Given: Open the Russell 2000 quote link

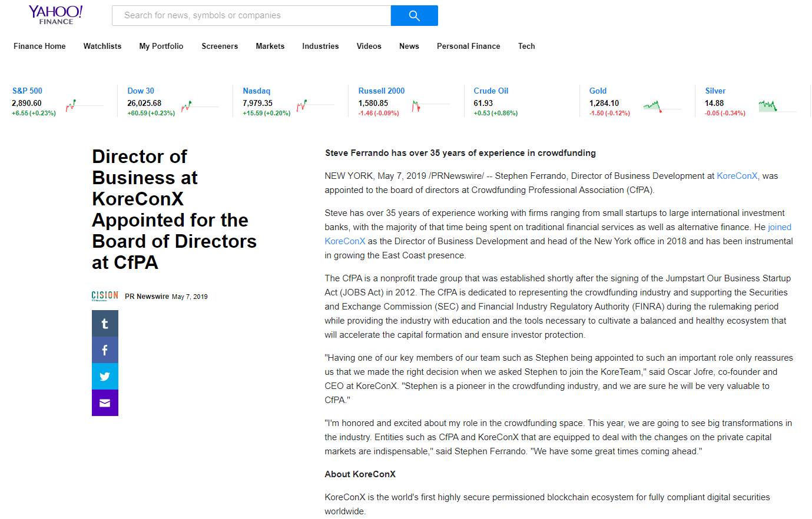Looking at the screenshot, I should pos(382,91).
